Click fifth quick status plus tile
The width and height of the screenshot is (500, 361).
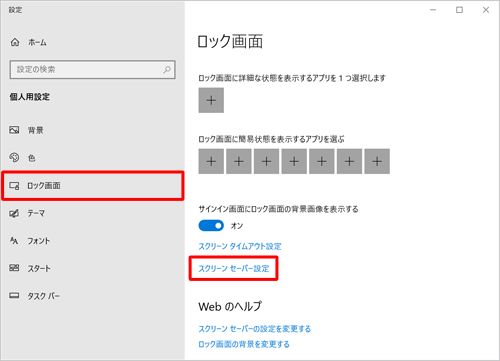(x=322, y=161)
